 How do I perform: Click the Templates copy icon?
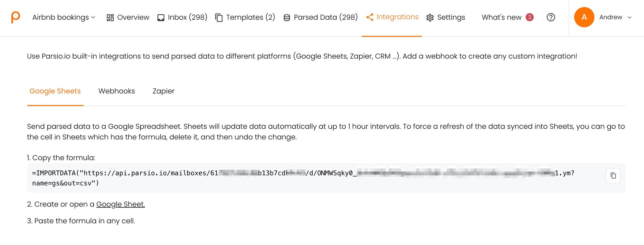(x=219, y=18)
